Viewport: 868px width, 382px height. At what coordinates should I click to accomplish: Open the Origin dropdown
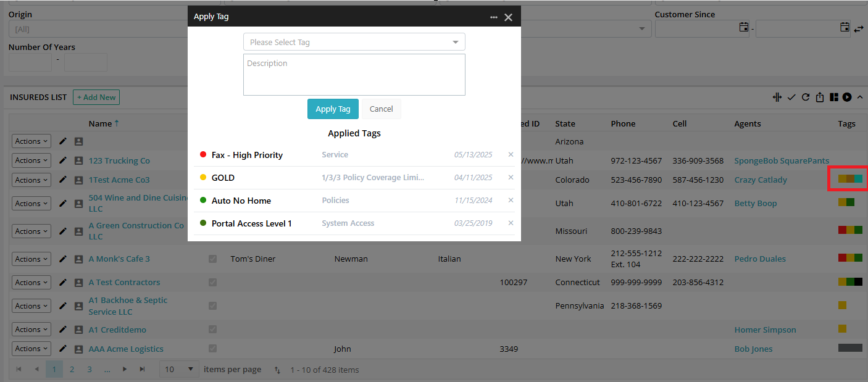(x=99, y=29)
